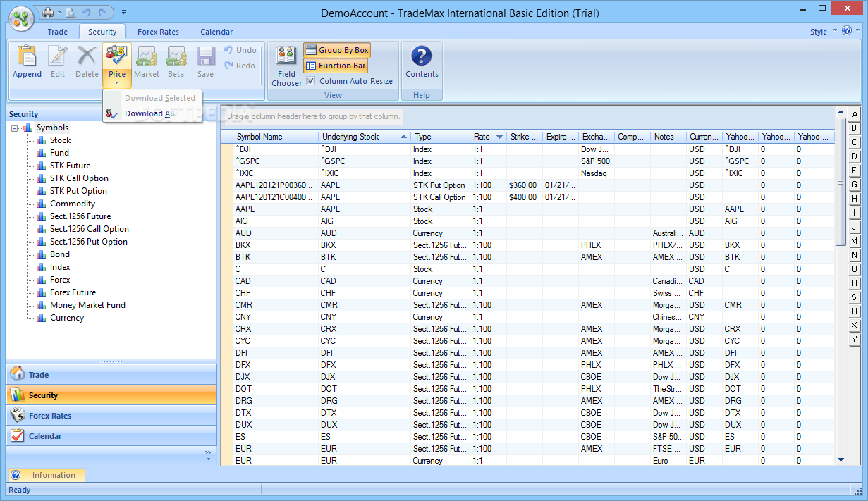Click Redo in the ribbon
This screenshot has width=868, height=501.
(x=240, y=66)
